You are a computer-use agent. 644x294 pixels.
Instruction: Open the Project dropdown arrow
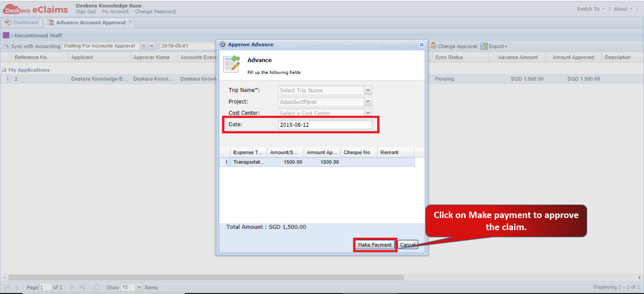(x=368, y=102)
